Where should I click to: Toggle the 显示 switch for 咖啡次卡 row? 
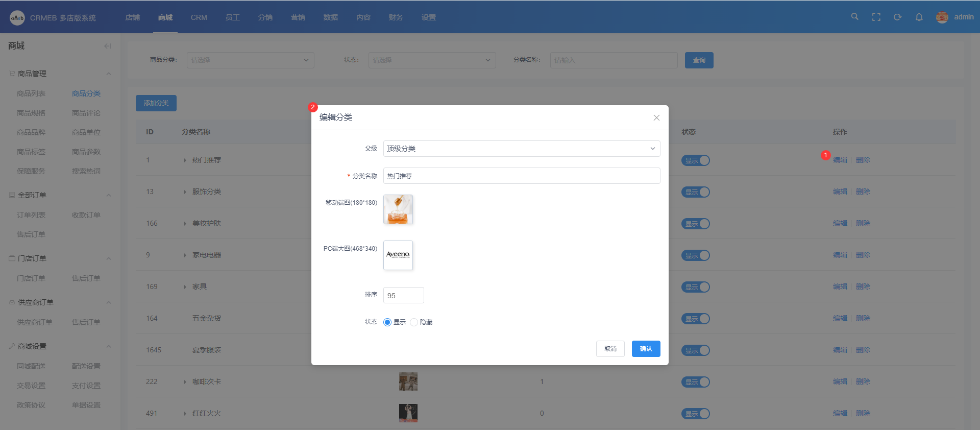pyautogui.click(x=695, y=382)
